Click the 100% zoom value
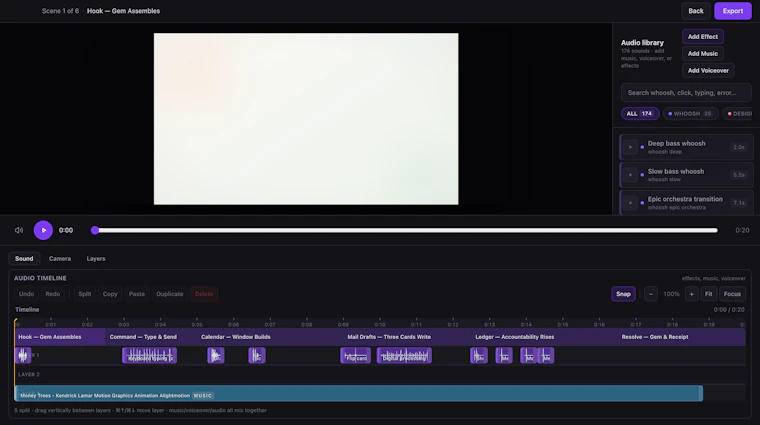Image resolution: width=760 pixels, height=425 pixels. tap(671, 294)
